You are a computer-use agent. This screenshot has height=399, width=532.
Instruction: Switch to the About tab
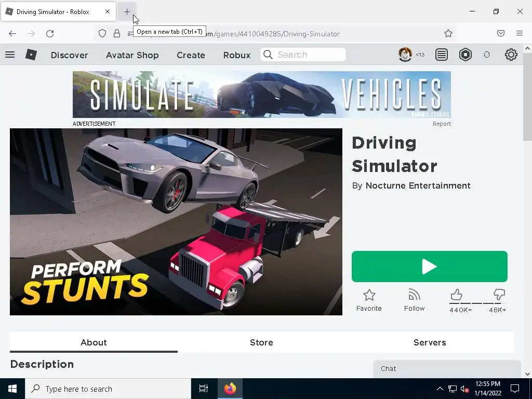(94, 342)
